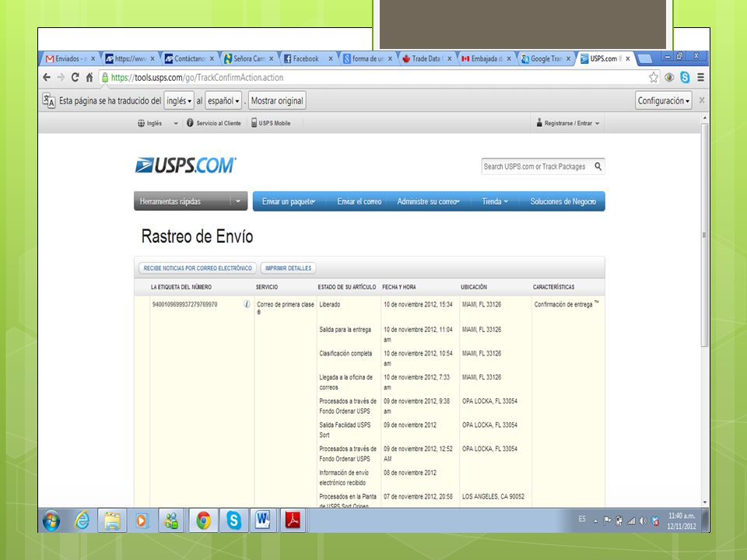Screen dimensions: 747x560
Task: Click the info icon beside tracking number
Action: [x=247, y=304]
